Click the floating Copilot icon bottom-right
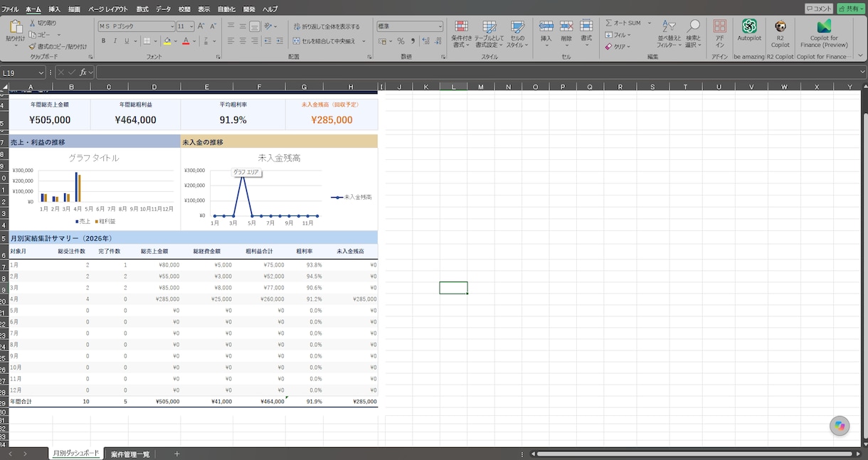This screenshot has height=460, width=868. 840,425
